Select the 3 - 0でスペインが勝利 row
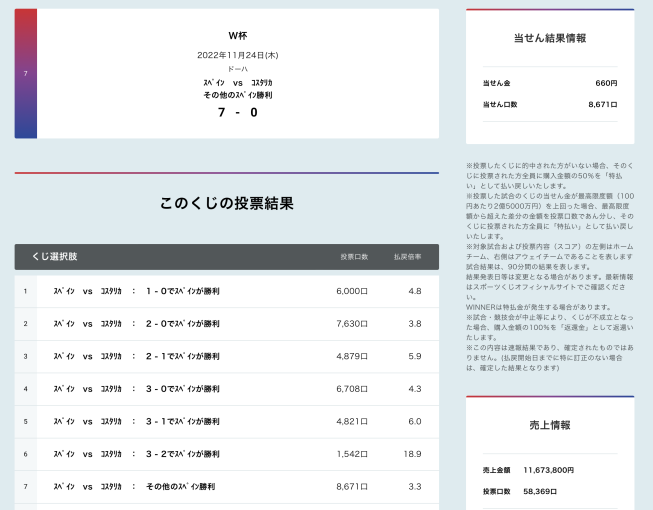 [x=227, y=389]
